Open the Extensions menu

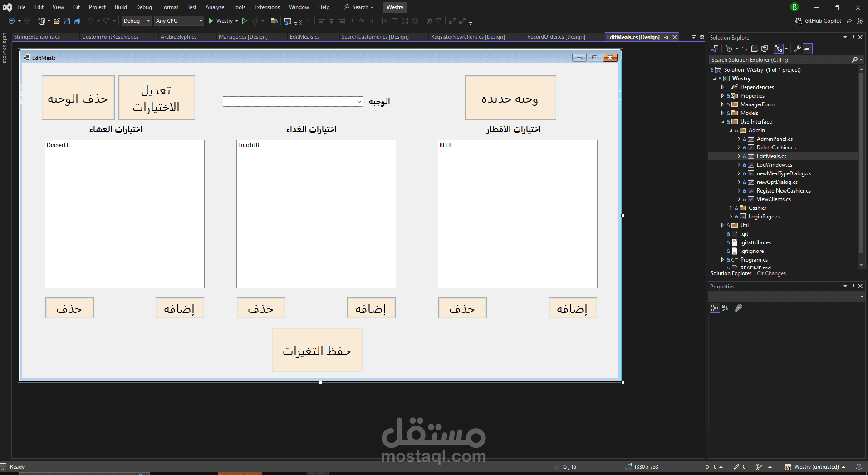pyautogui.click(x=267, y=7)
